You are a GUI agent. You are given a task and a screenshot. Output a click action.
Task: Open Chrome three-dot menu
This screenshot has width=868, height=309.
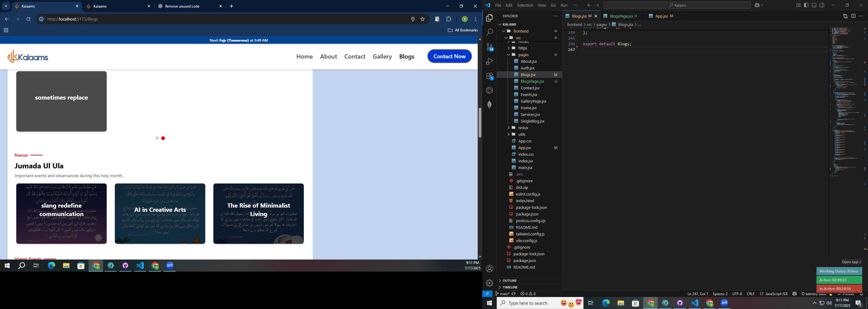click(476, 19)
